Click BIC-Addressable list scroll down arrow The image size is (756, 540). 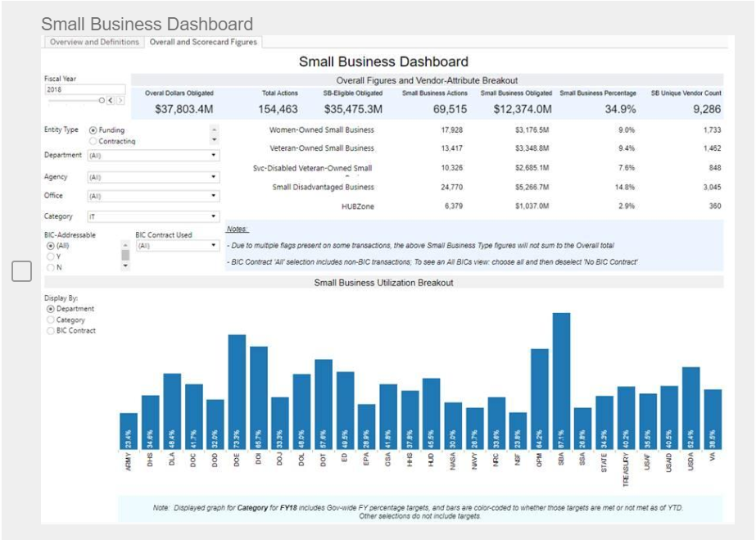point(125,266)
